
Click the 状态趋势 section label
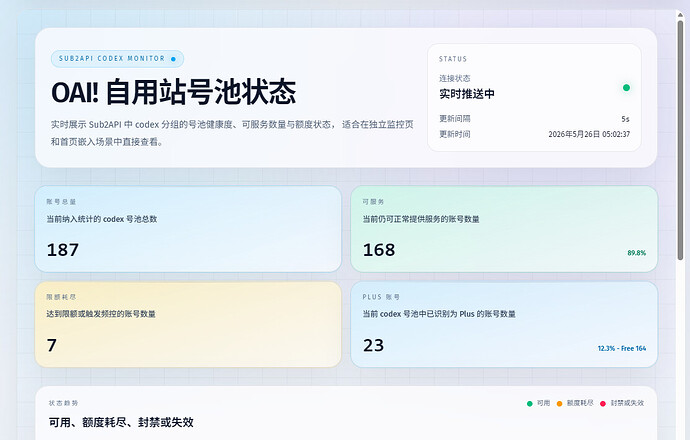[63, 403]
